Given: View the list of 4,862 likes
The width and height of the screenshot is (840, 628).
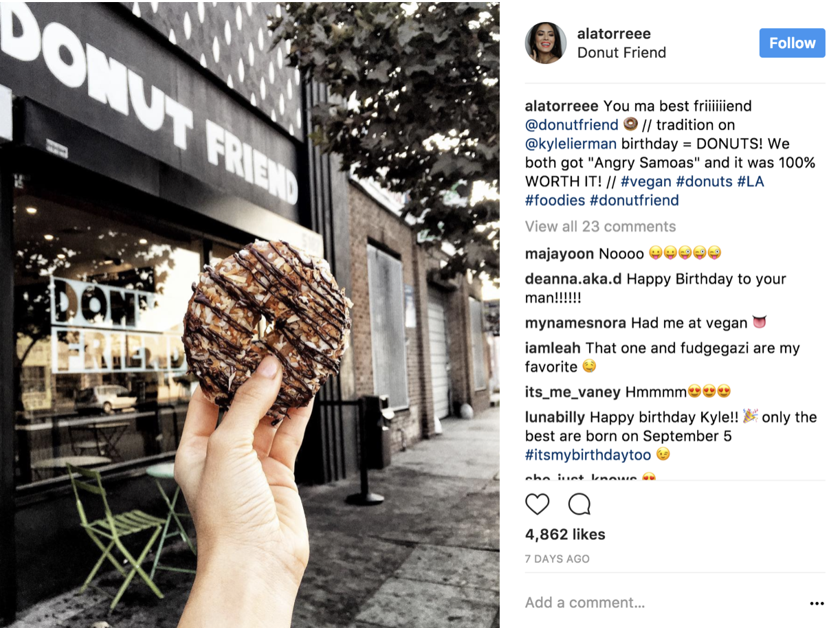Looking at the screenshot, I should (x=565, y=534).
